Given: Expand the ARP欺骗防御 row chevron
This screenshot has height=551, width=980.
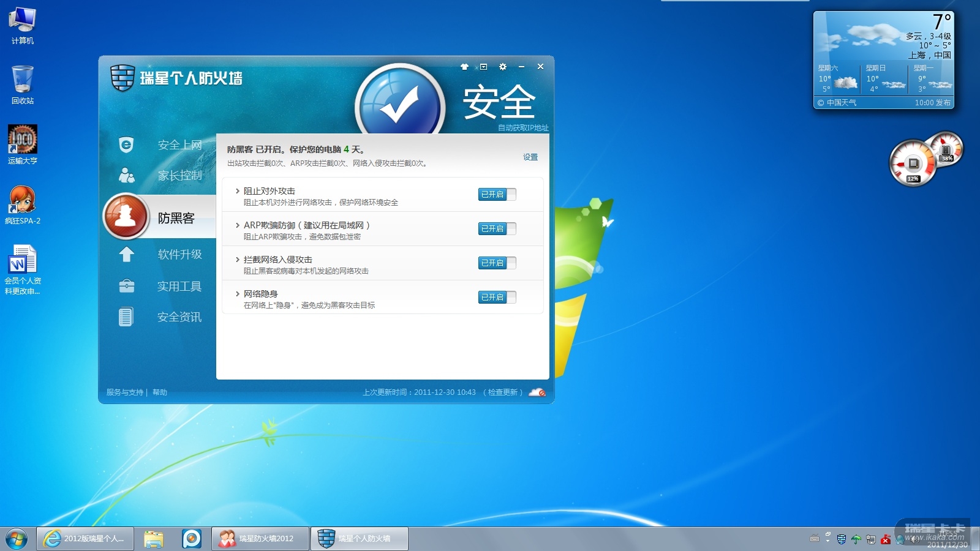Looking at the screenshot, I should [238, 225].
